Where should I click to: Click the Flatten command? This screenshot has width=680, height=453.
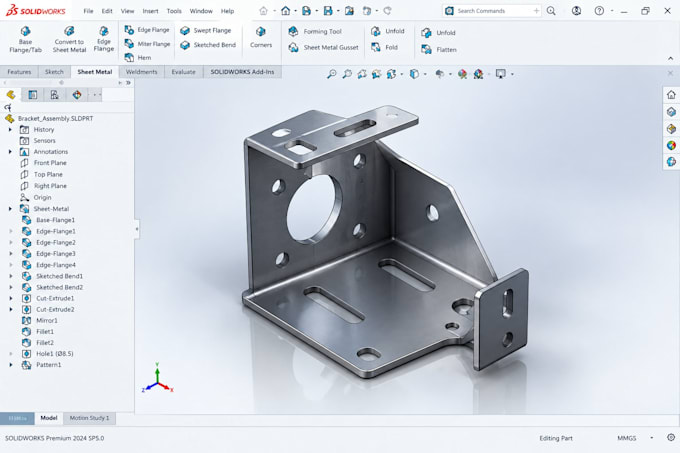pyautogui.click(x=438, y=49)
